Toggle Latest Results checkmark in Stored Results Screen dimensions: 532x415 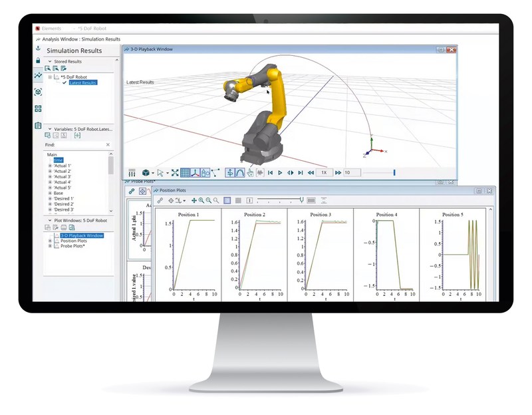point(65,83)
